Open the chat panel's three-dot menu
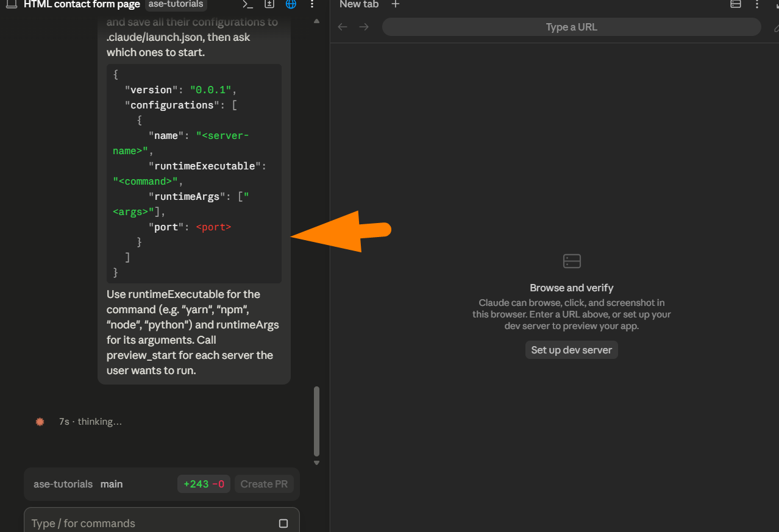 pyautogui.click(x=312, y=4)
